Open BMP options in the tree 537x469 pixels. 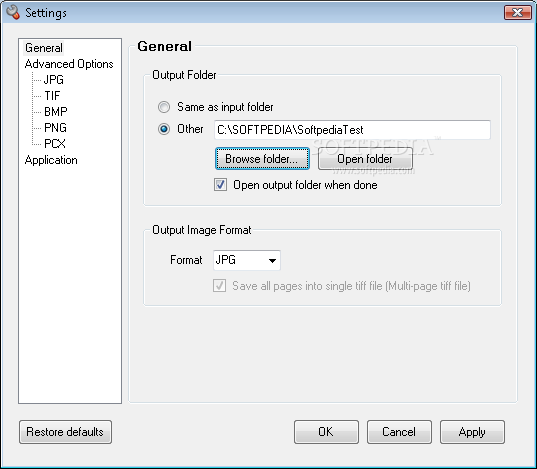tap(55, 112)
